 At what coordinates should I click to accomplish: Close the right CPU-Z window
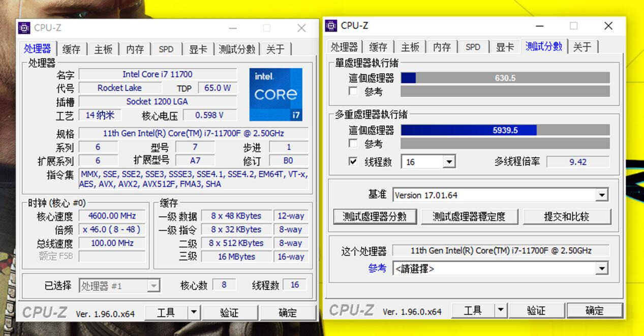pos(608,25)
